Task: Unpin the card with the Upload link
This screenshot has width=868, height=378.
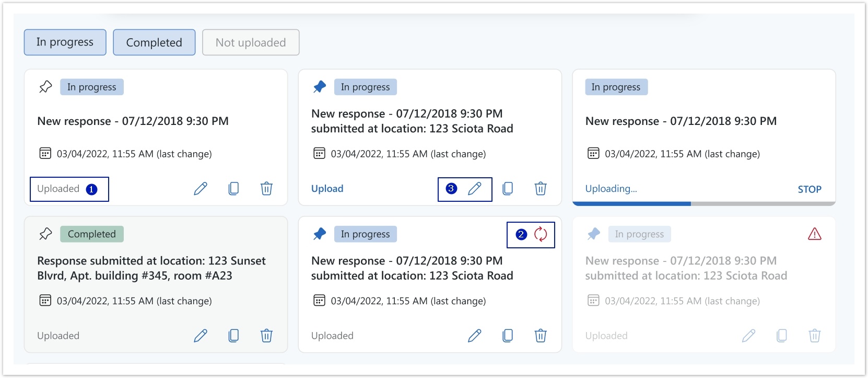Action: click(x=320, y=87)
